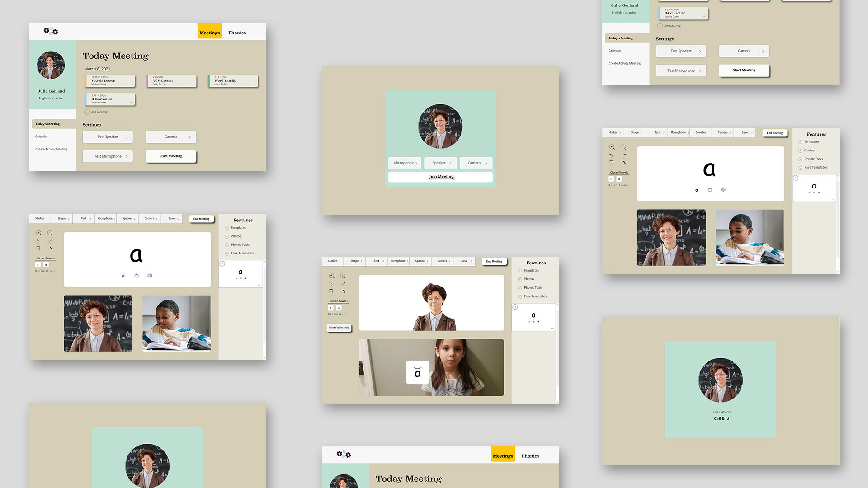
Task: Click zoom-in magnifier in left boy-video whiteboard
Action: pyautogui.click(x=39, y=233)
